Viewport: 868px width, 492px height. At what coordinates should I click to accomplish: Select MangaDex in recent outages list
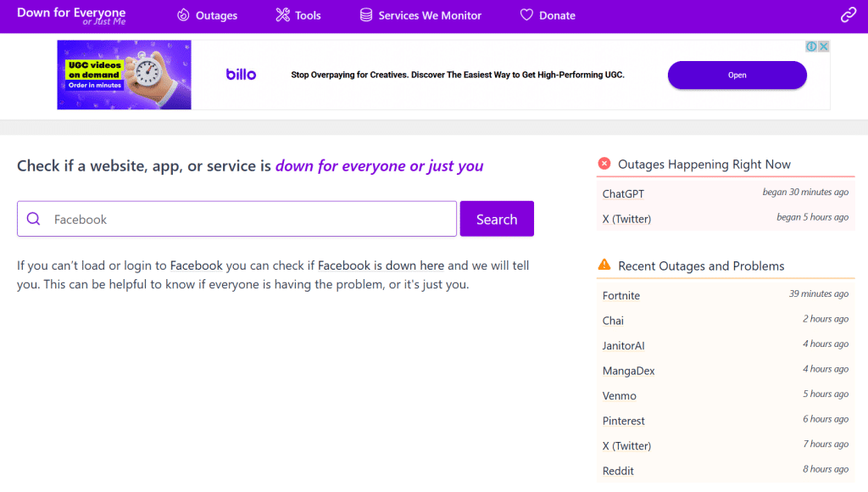(x=628, y=371)
